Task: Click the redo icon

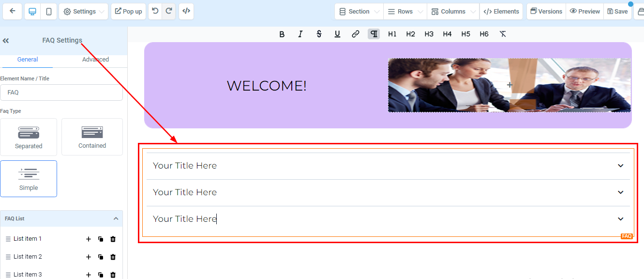Action: pyautogui.click(x=168, y=11)
